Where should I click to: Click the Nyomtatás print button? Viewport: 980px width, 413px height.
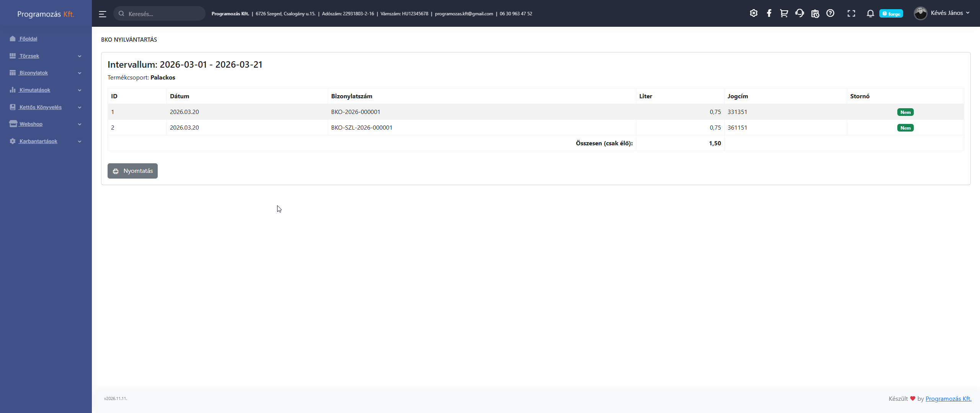132,171
